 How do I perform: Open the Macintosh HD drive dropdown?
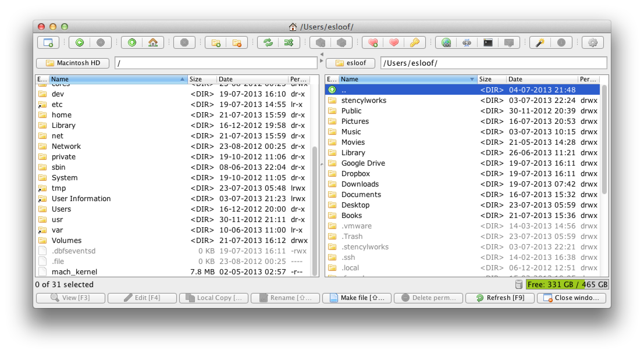pyautogui.click(x=73, y=63)
